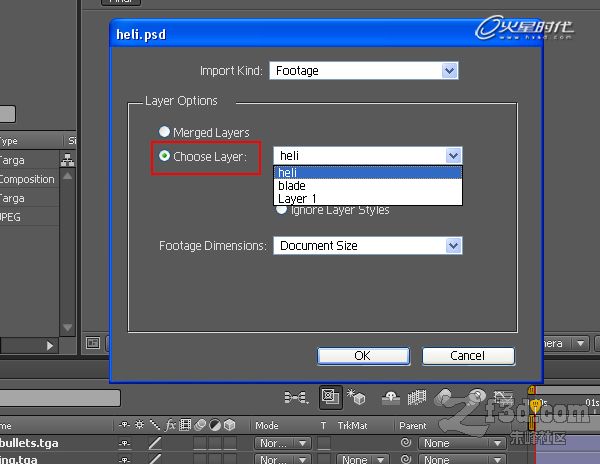Click the timeline search field
This screenshot has height=464, width=600.
tap(60, 398)
